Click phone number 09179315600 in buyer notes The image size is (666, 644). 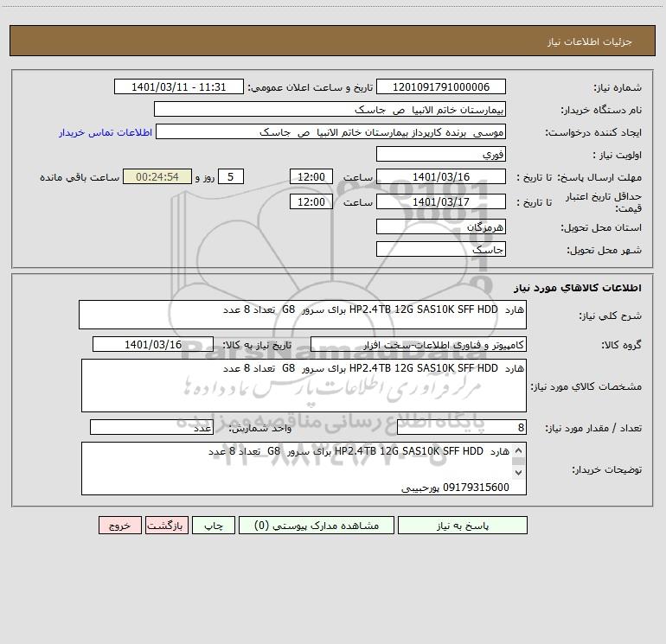[476, 488]
